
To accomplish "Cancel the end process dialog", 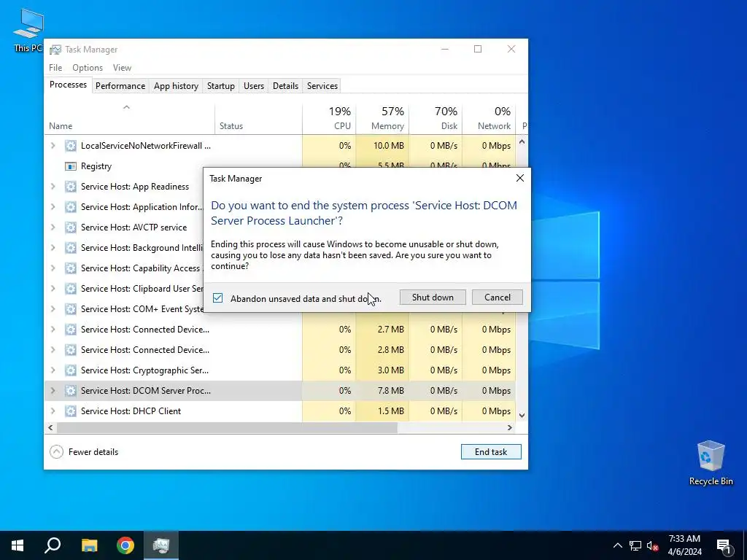I will 498,297.
